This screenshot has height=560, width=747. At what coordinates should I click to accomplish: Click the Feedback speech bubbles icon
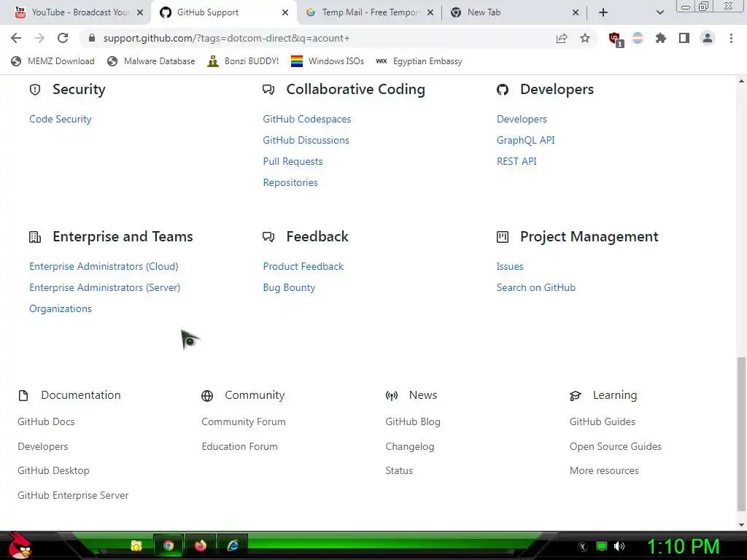(268, 237)
